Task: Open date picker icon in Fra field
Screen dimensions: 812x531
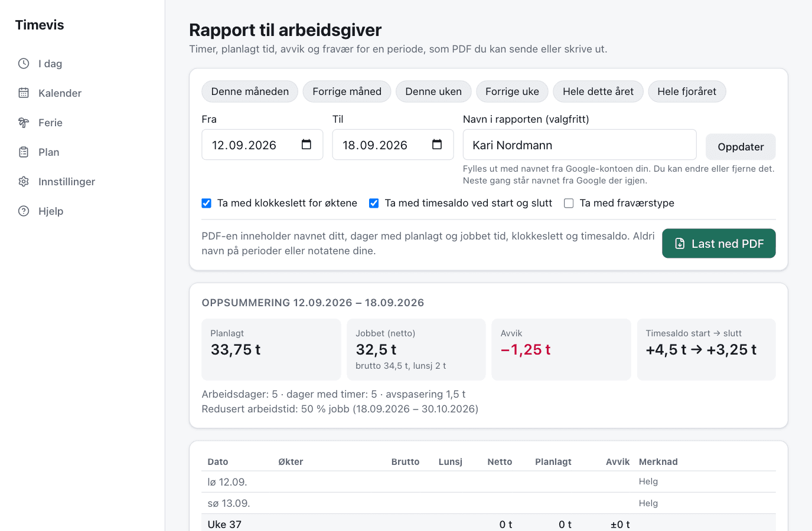Action: [x=306, y=145]
